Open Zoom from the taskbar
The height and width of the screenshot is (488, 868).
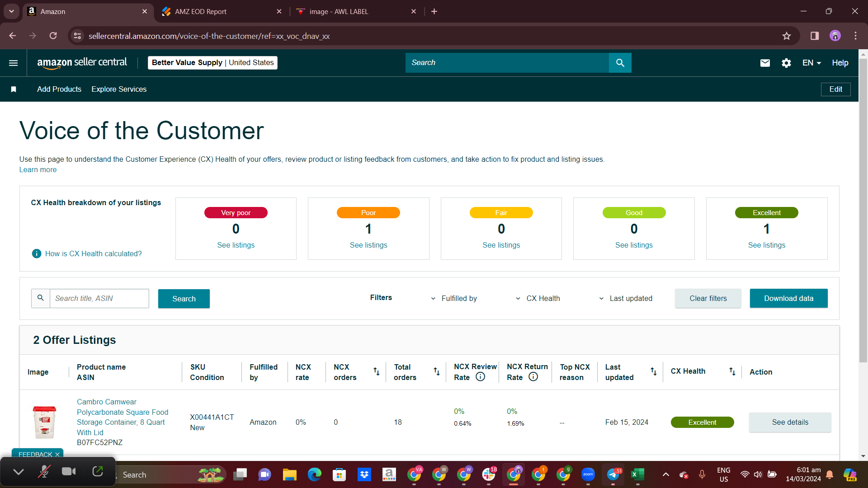tap(588, 474)
